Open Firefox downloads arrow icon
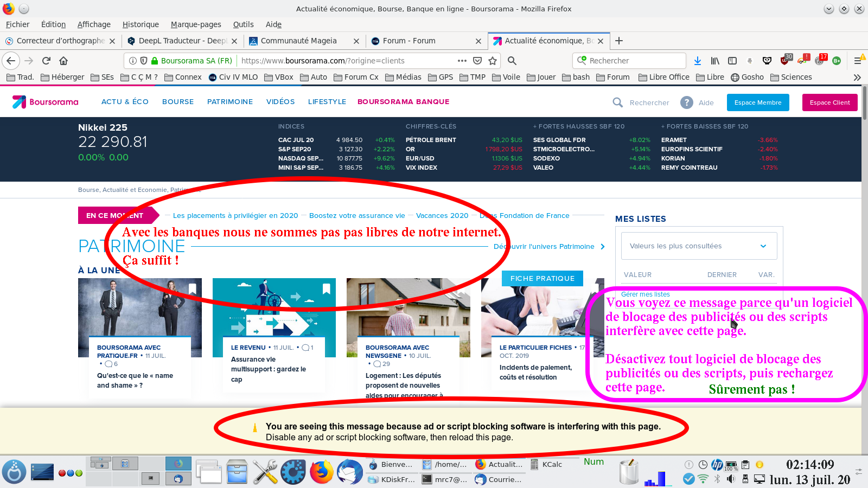This screenshot has width=868, height=488. [x=698, y=61]
